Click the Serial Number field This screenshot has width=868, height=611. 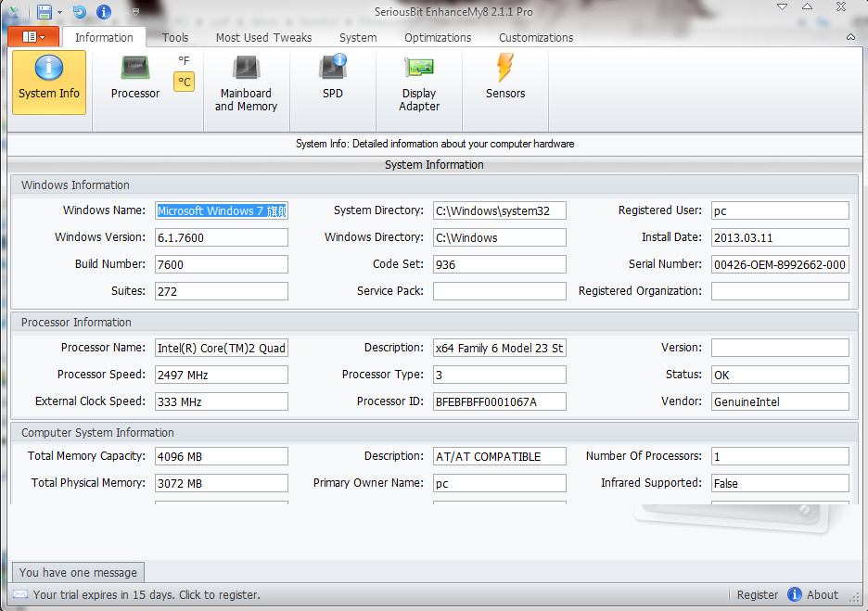click(x=780, y=264)
